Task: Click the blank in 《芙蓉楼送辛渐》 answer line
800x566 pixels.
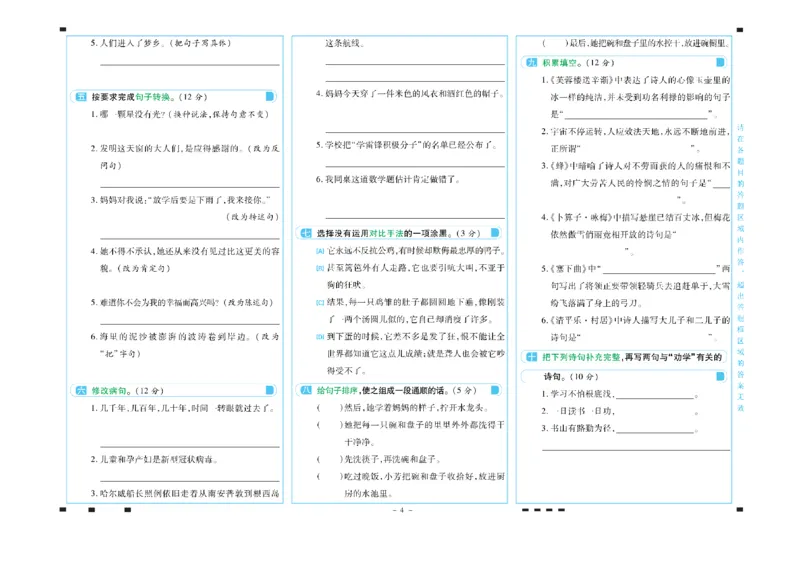Action: (x=636, y=117)
